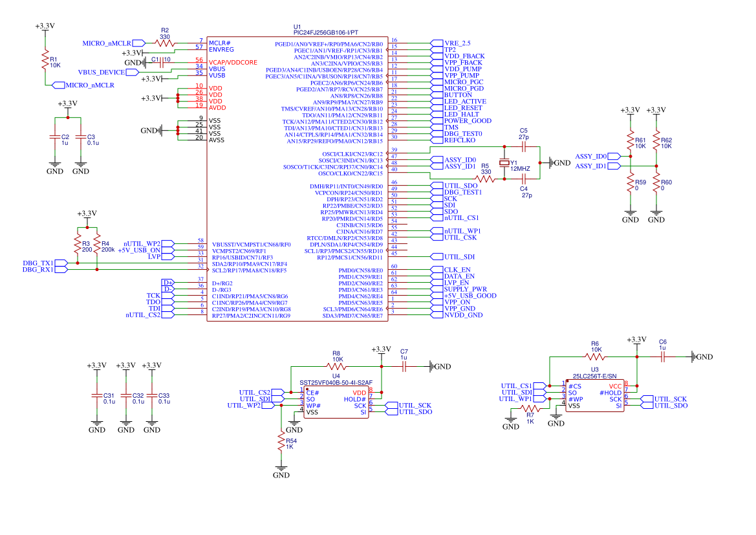Select resistor R1 10K symbol
Screen dimensions: 756x535
45,60
